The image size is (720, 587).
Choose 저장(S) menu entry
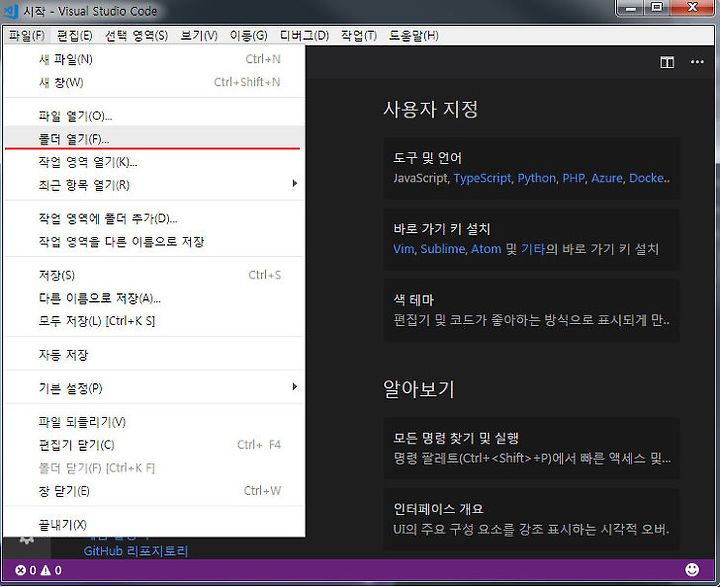click(154, 275)
